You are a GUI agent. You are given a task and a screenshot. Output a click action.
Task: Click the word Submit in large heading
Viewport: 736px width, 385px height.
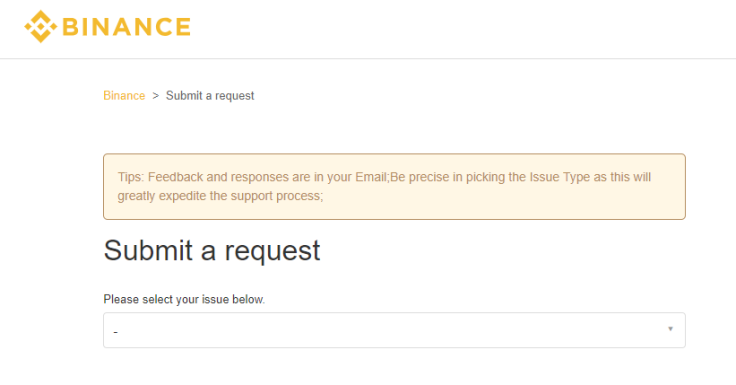coord(148,250)
